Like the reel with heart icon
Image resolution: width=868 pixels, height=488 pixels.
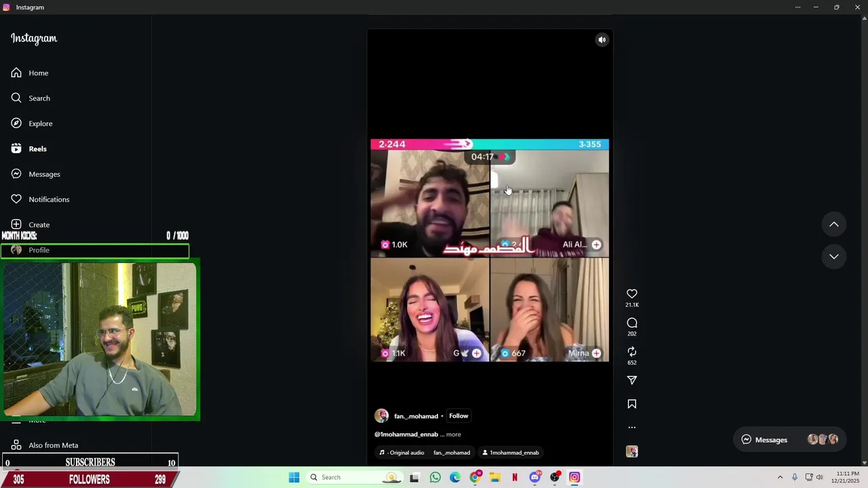632,293
